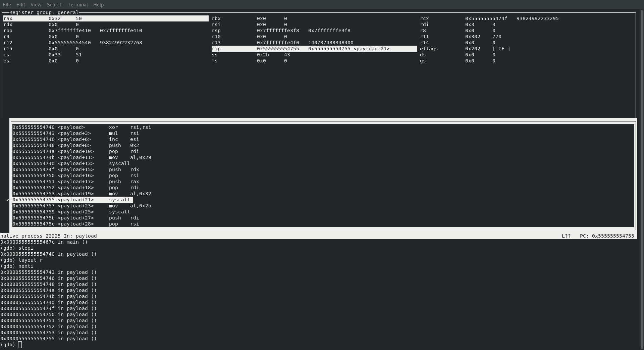The height and width of the screenshot is (350, 644).
Task: Click the gdb prompt input cursor
Action: [x=20, y=345]
